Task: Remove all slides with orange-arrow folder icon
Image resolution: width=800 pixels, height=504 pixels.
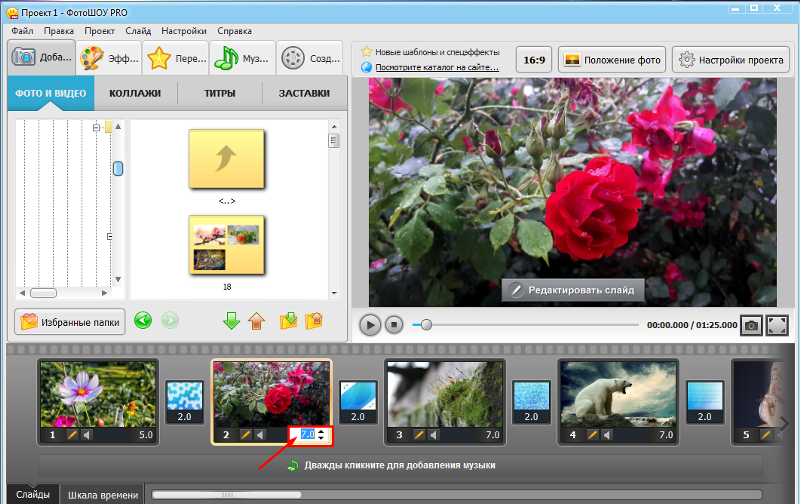Action: (x=314, y=321)
